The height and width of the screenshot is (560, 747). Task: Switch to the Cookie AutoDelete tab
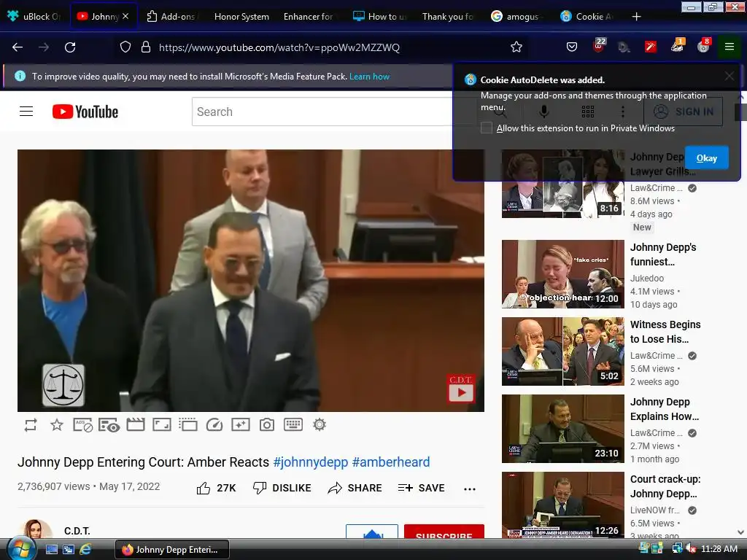coord(587,17)
